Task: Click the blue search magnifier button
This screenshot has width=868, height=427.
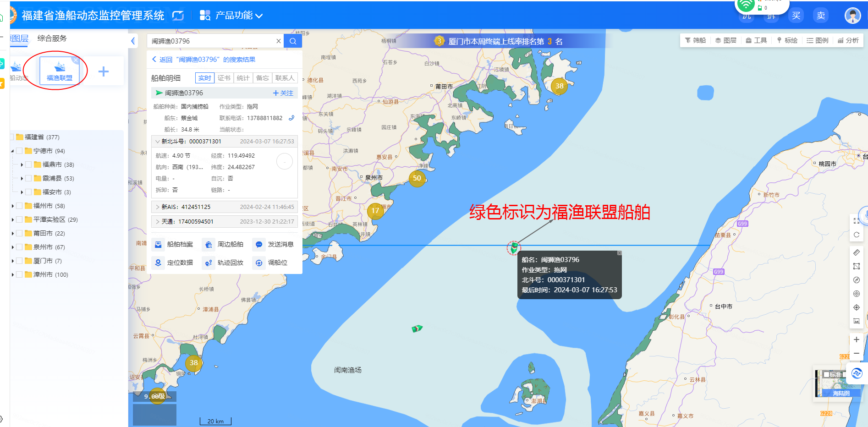Action: pos(293,41)
